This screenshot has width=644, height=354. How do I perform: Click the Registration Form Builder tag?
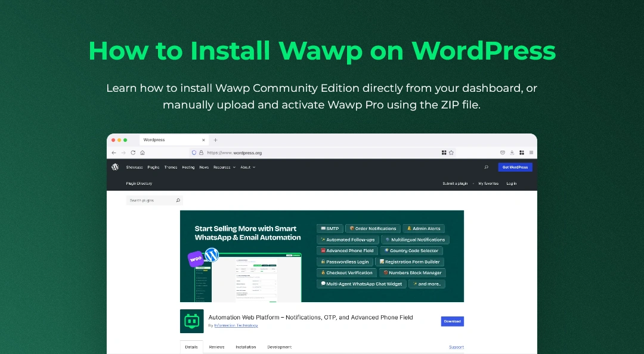[x=410, y=262]
